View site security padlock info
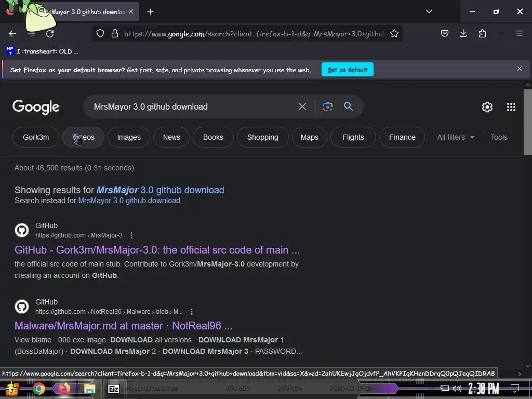 pyautogui.click(x=115, y=34)
